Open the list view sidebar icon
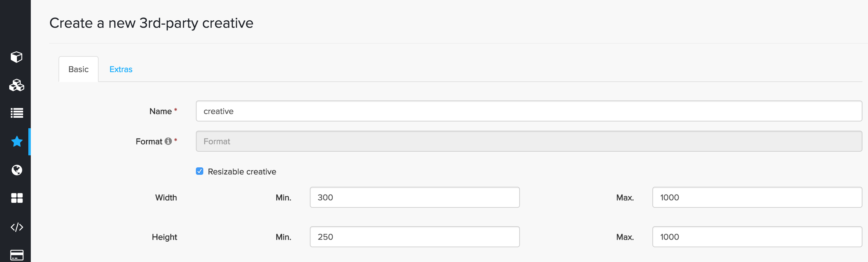This screenshot has width=868, height=262. 17,113
